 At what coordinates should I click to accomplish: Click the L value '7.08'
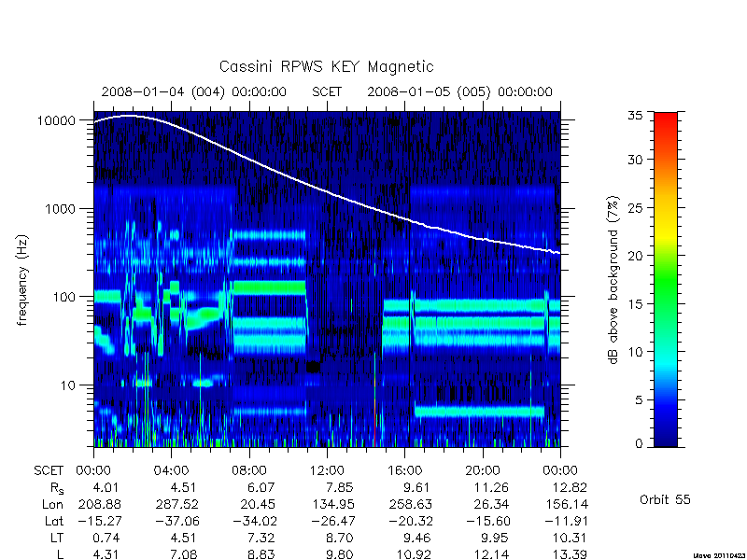[184, 554]
